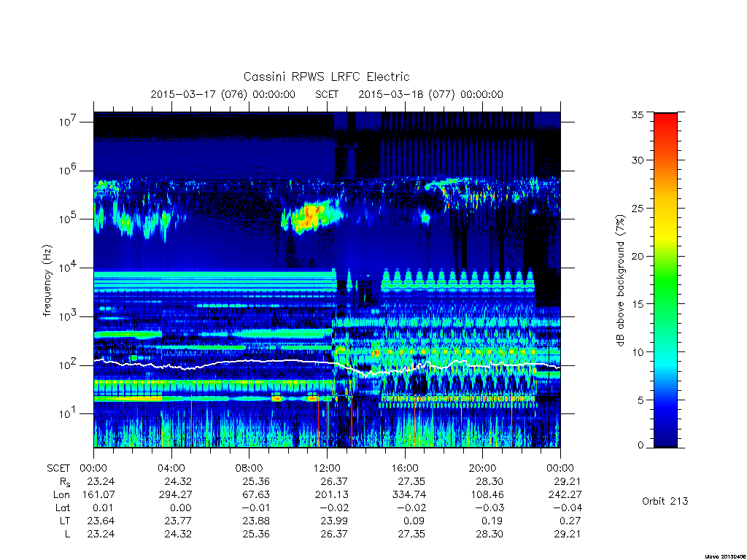This screenshot has width=747, height=560.
Task: Click the SCET time label 12:00
Action: coord(327,468)
